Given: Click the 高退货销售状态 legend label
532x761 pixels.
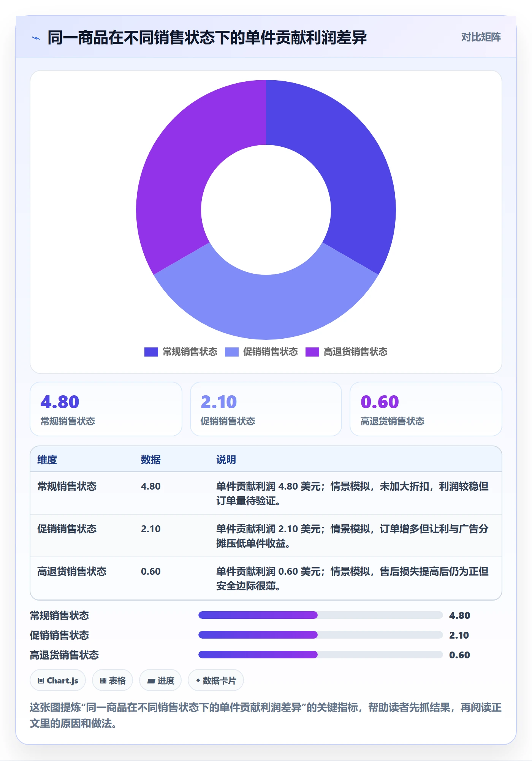Looking at the screenshot, I should click(356, 352).
